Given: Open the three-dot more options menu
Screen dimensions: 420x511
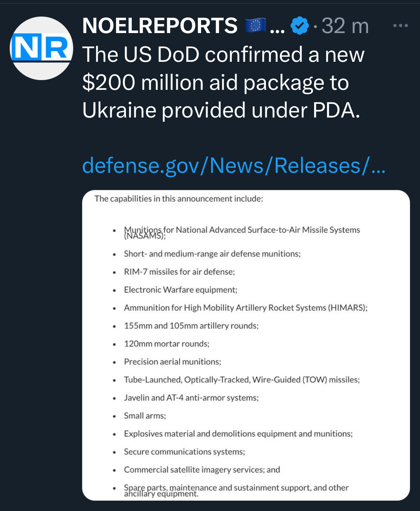Looking at the screenshot, I should [x=400, y=26].
